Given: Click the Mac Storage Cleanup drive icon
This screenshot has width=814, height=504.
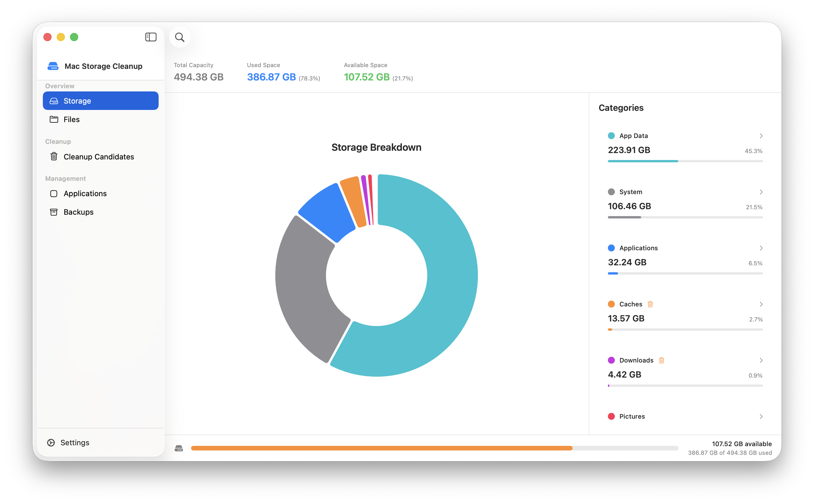Looking at the screenshot, I should (53, 66).
